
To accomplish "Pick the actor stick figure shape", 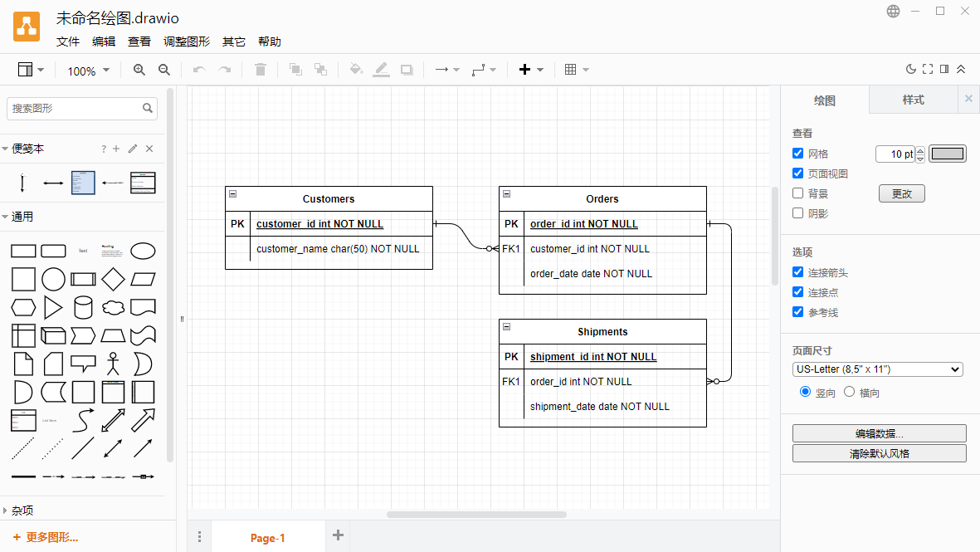I will click(x=113, y=364).
